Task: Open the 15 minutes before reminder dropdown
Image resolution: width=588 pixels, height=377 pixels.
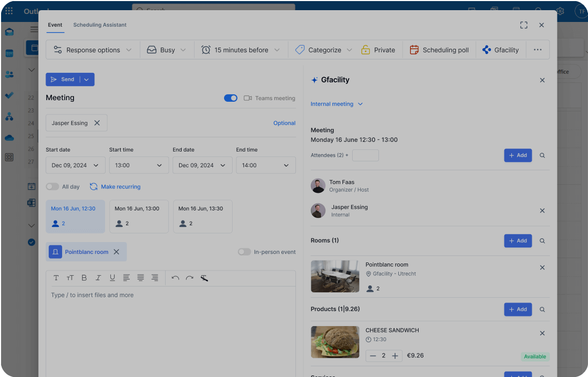Action: 241,50
